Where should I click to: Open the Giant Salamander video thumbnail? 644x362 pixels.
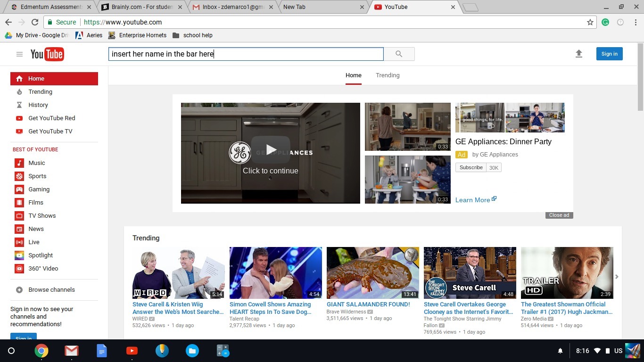[x=372, y=273]
